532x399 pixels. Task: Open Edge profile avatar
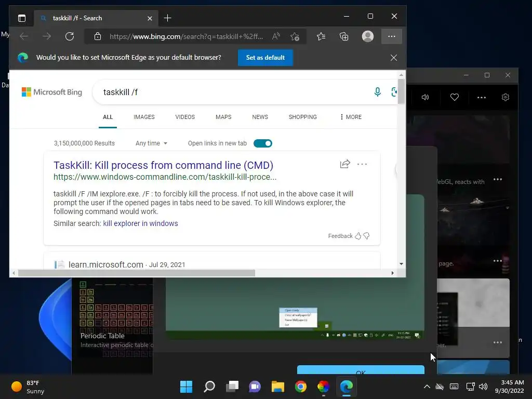[x=368, y=36]
